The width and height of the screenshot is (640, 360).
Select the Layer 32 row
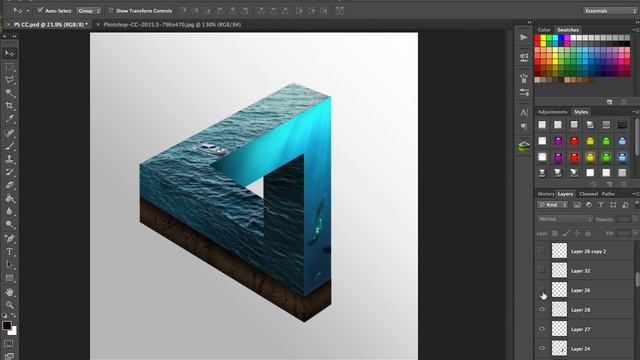pos(585,270)
